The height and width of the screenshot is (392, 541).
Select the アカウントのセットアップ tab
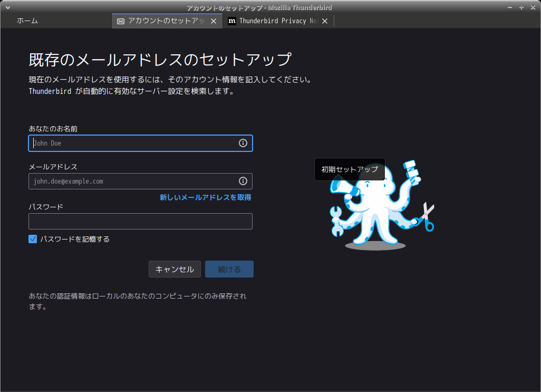point(167,21)
